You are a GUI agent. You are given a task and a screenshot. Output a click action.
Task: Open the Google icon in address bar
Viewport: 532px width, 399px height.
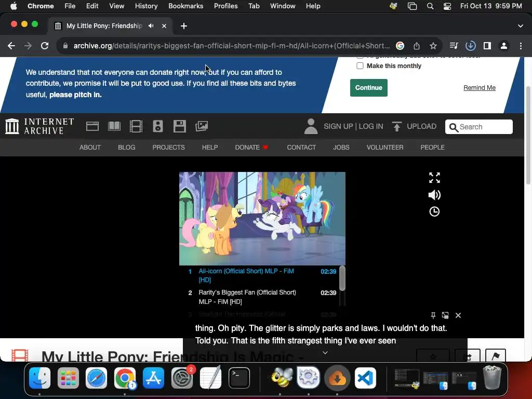click(400, 46)
